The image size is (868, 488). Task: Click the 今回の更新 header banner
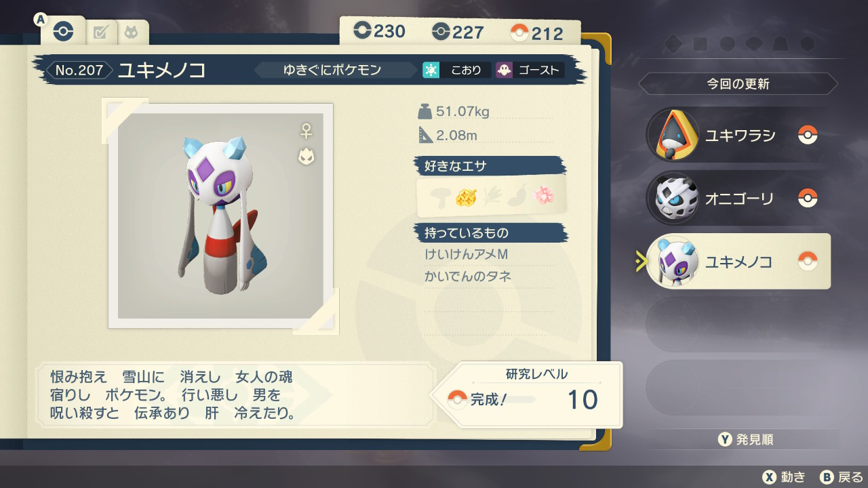tap(738, 84)
